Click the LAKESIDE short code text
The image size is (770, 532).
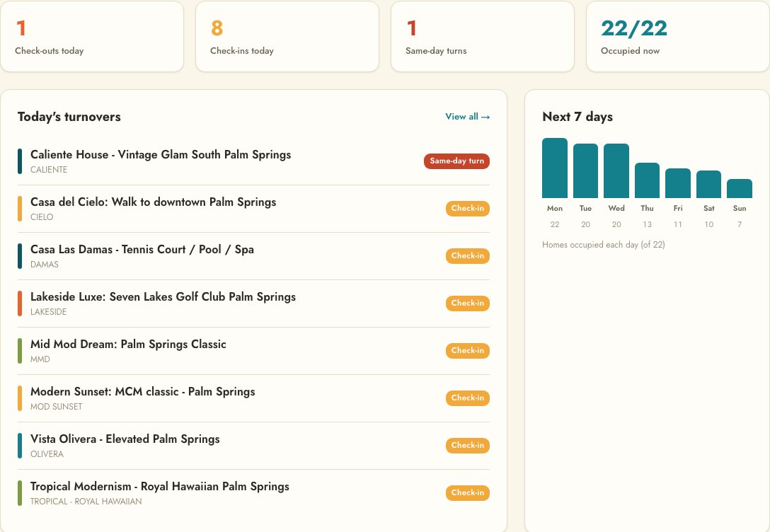tap(48, 312)
